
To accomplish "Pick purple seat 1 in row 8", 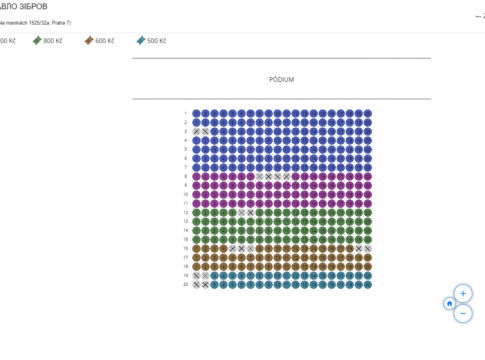I will (x=196, y=177).
